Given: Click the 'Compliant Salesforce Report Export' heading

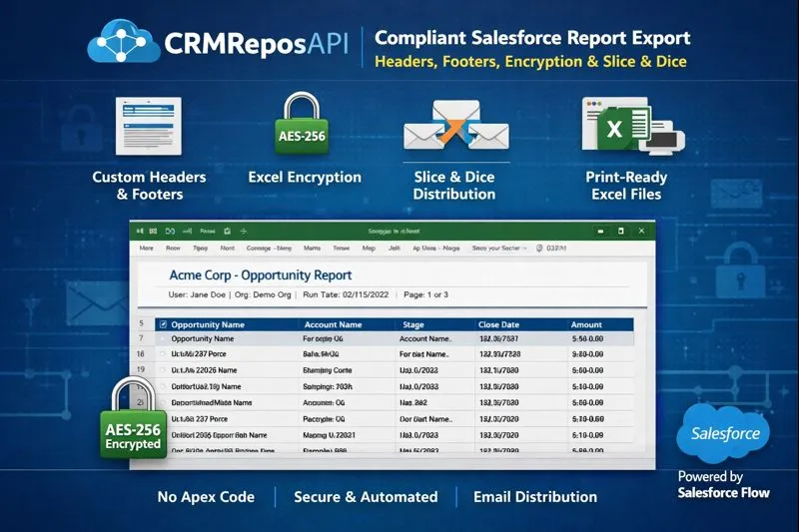Looking at the screenshot, I should tap(532, 38).
